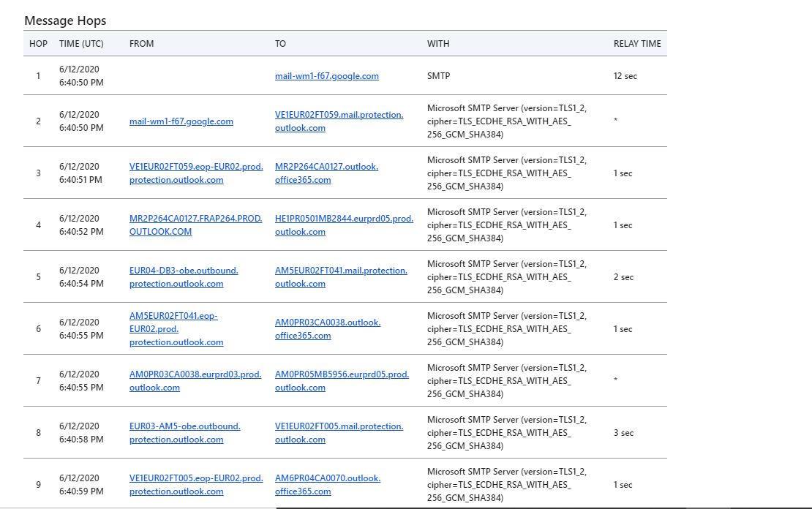The height and width of the screenshot is (509, 812).
Task: Select the 6:40:51 PM timestamp in hop 3
Action: pyautogui.click(x=80, y=180)
